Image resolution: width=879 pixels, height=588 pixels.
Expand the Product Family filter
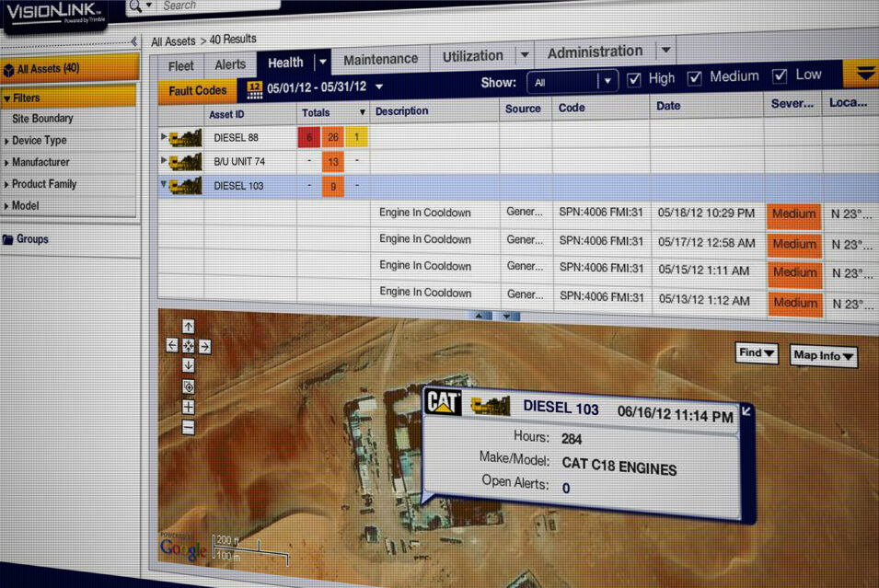point(6,184)
